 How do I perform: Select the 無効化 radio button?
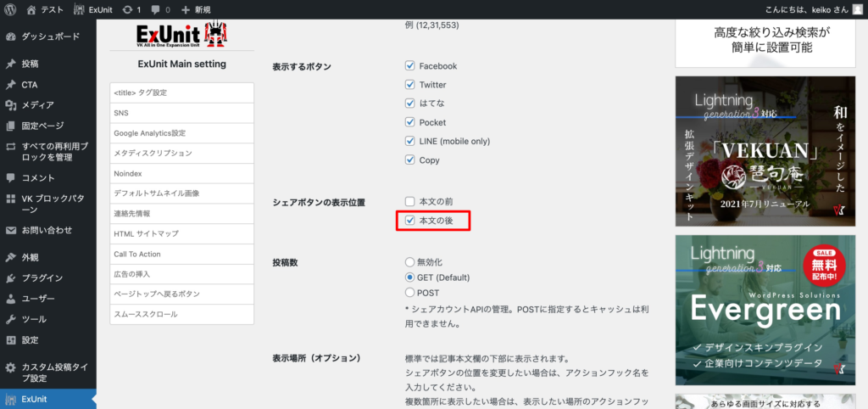click(410, 262)
